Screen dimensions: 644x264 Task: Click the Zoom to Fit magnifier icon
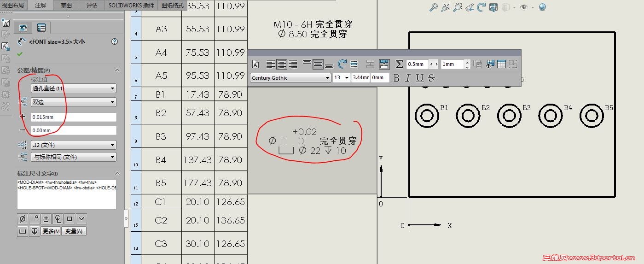434,7
